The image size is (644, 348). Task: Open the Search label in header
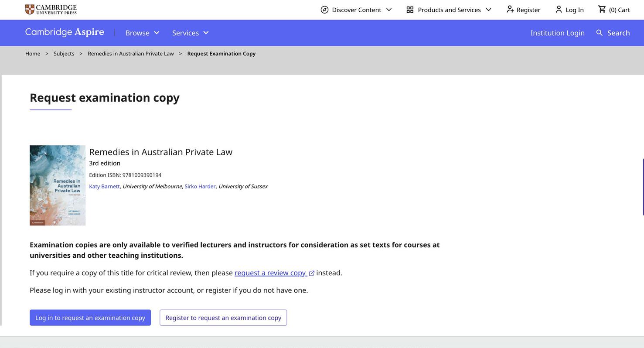coord(618,33)
